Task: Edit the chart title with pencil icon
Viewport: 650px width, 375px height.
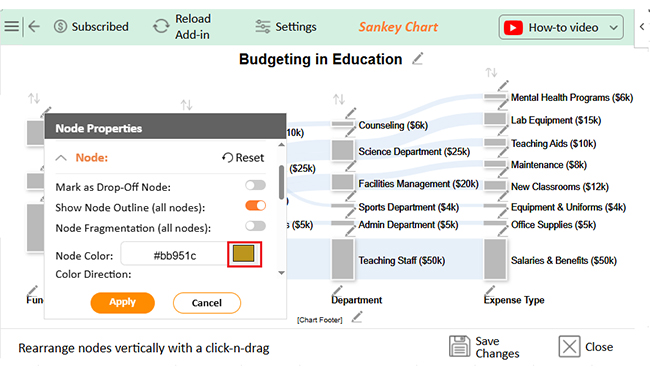Action: click(417, 59)
